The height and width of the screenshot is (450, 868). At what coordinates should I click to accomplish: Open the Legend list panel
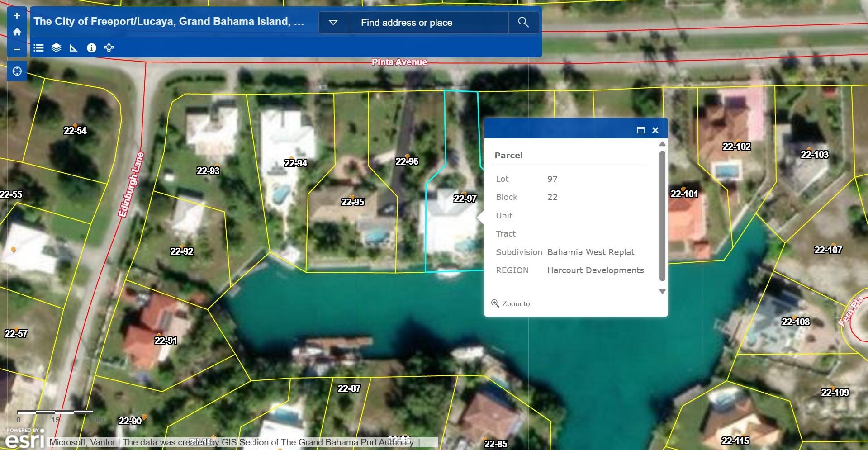(x=39, y=48)
